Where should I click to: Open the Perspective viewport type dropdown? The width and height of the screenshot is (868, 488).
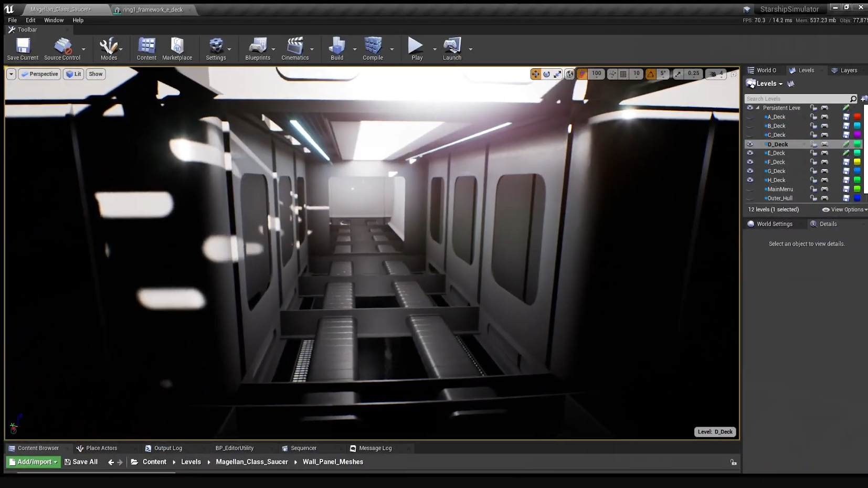coord(39,74)
